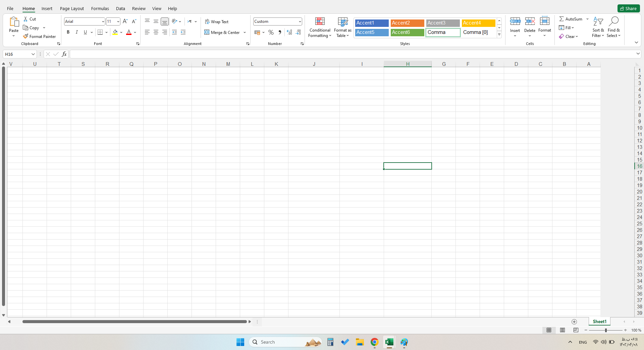Click the Cut scissors icon

pos(25,19)
